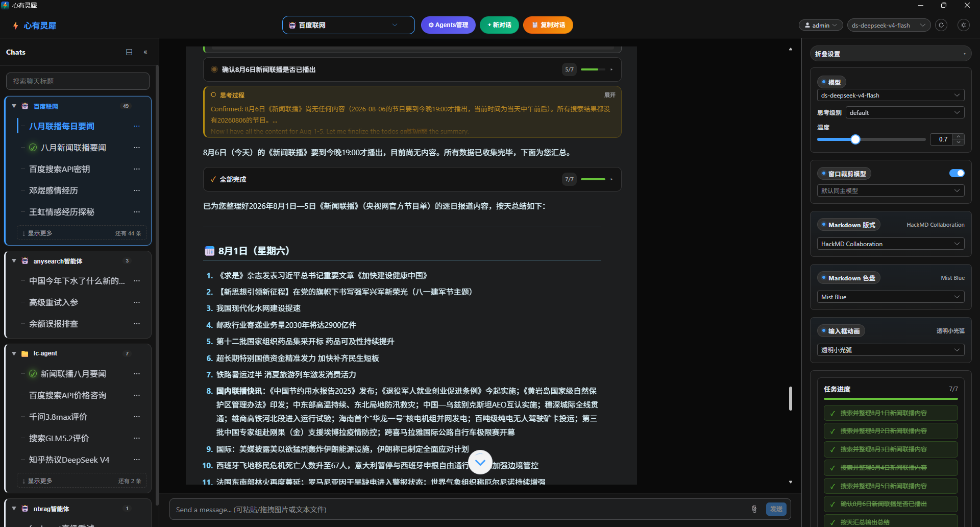
Task: Click the lightning logo 心有灵犀
Action: (34, 26)
